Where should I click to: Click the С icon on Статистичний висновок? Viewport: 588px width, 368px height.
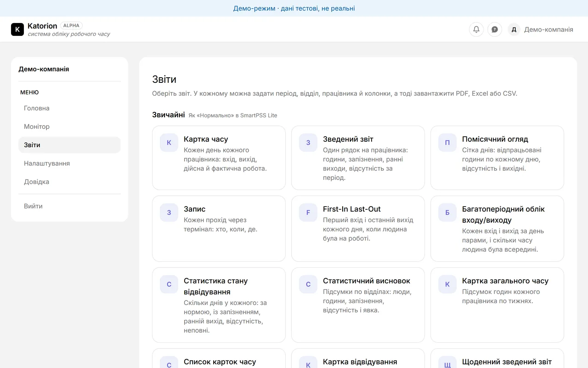308,284
